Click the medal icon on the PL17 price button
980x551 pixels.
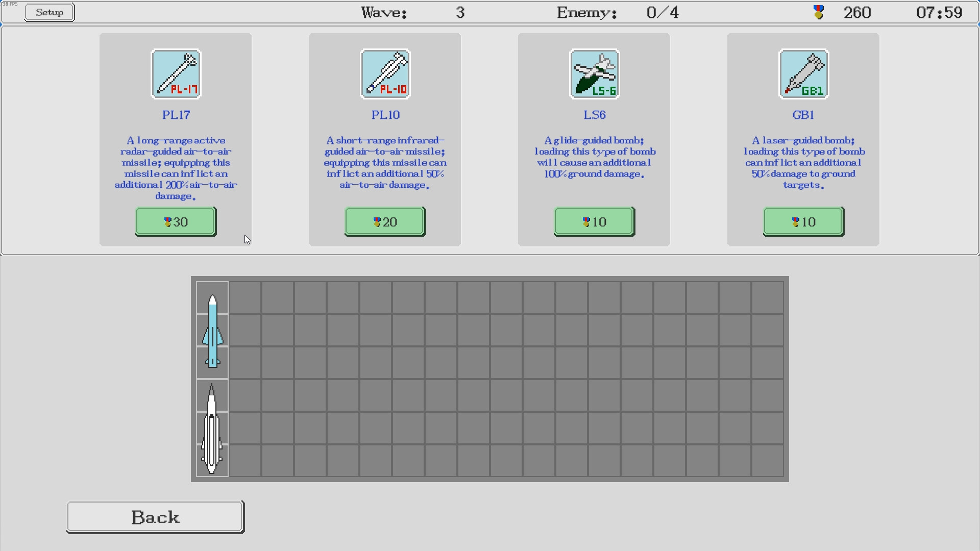[166, 221]
